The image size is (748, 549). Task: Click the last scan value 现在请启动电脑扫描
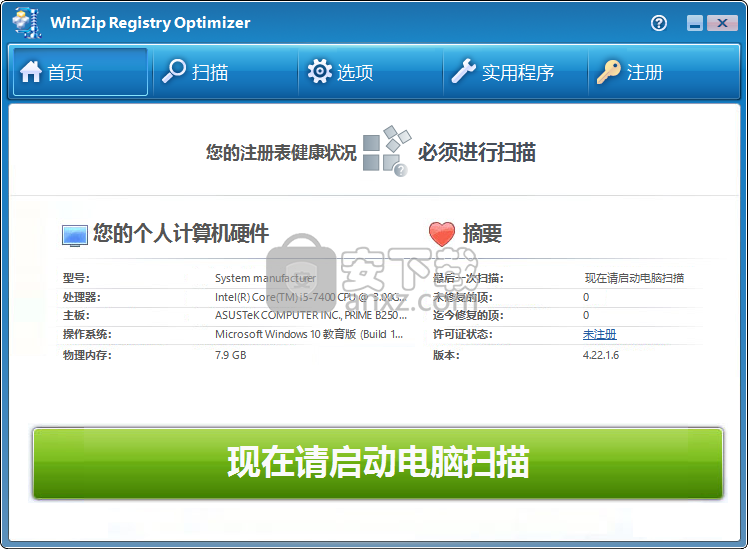pyautogui.click(x=634, y=278)
